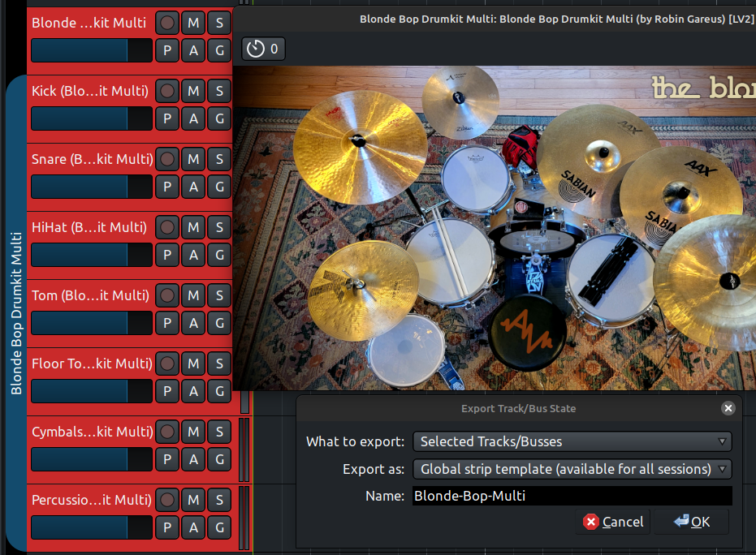Mute the Kick track
This screenshot has width=756, height=555.
click(193, 91)
